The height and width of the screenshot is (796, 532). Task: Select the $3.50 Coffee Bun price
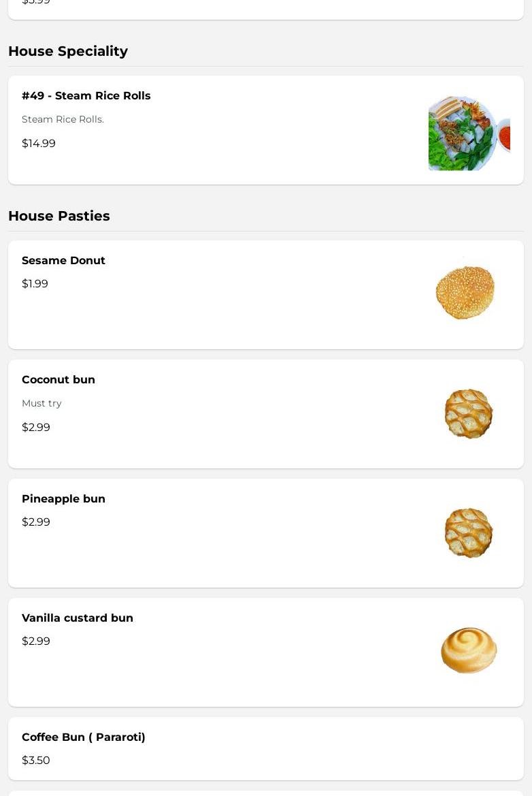coord(36,760)
